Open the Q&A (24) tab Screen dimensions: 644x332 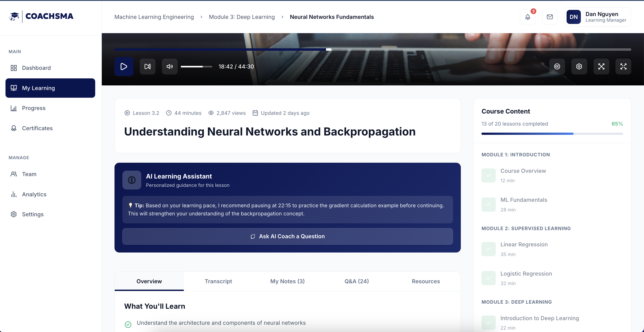coord(356,281)
